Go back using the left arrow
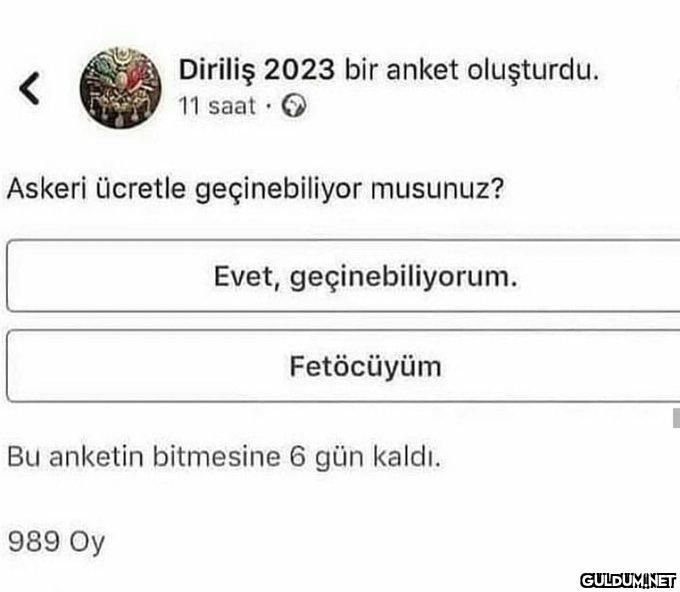Screen dimensions: 680x592 tap(29, 88)
